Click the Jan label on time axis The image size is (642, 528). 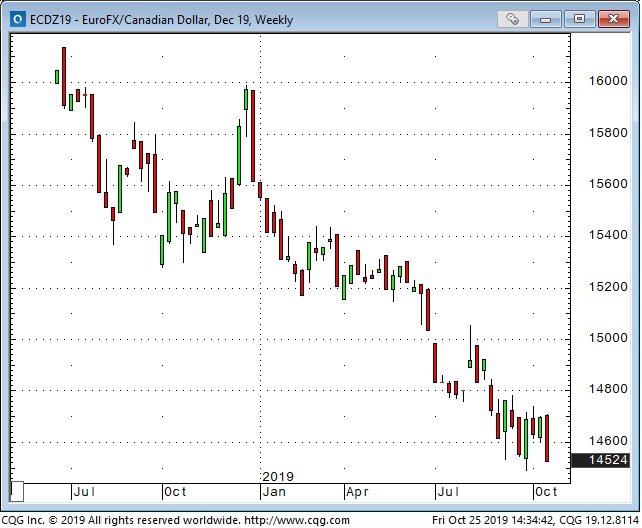[274, 492]
